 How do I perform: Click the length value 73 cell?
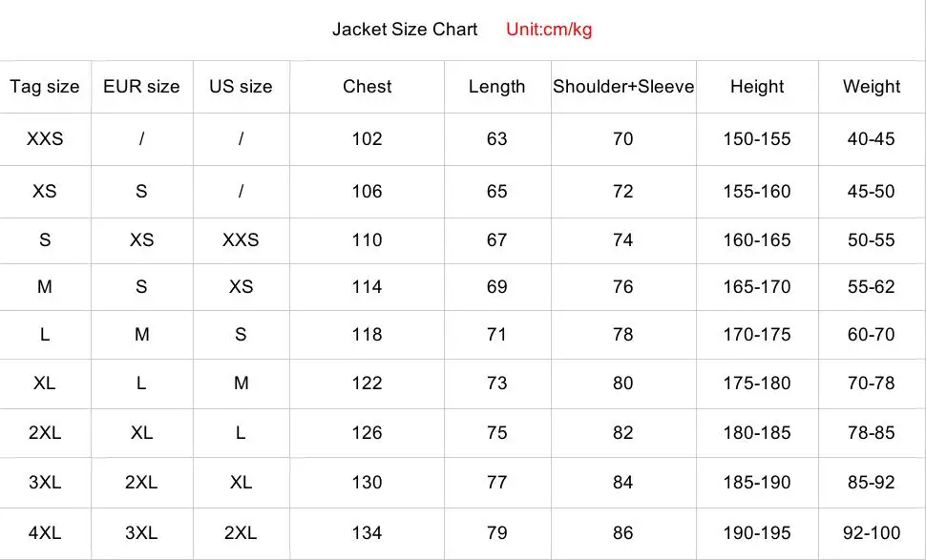[x=496, y=384]
